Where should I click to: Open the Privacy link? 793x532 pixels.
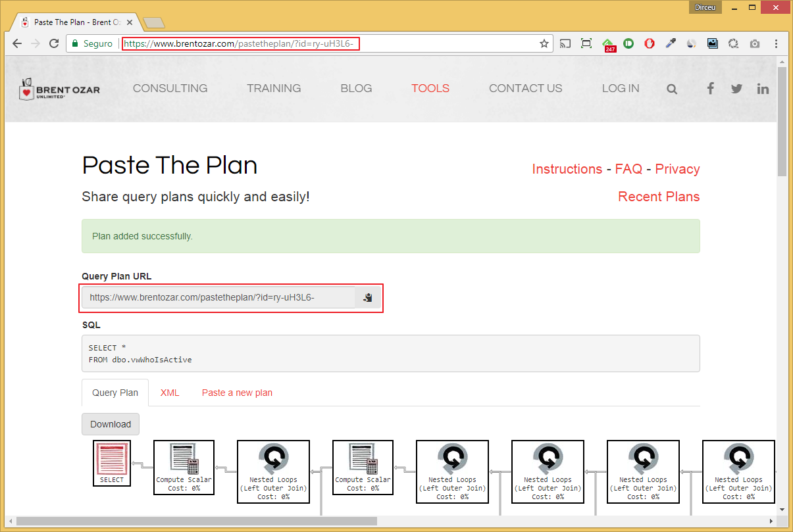click(677, 169)
